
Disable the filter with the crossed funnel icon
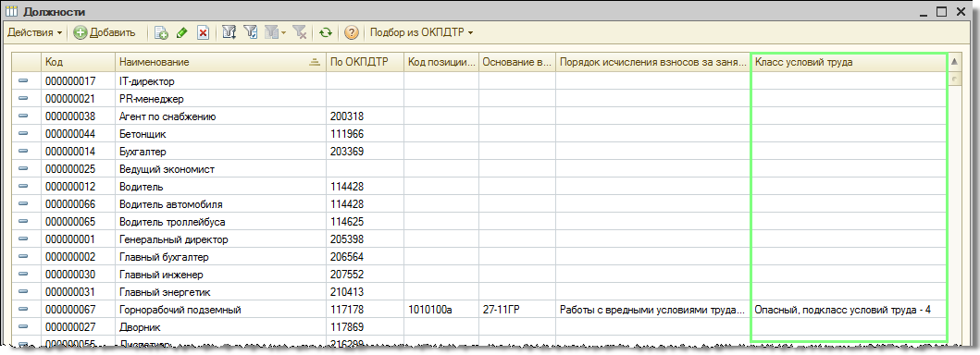click(299, 33)
